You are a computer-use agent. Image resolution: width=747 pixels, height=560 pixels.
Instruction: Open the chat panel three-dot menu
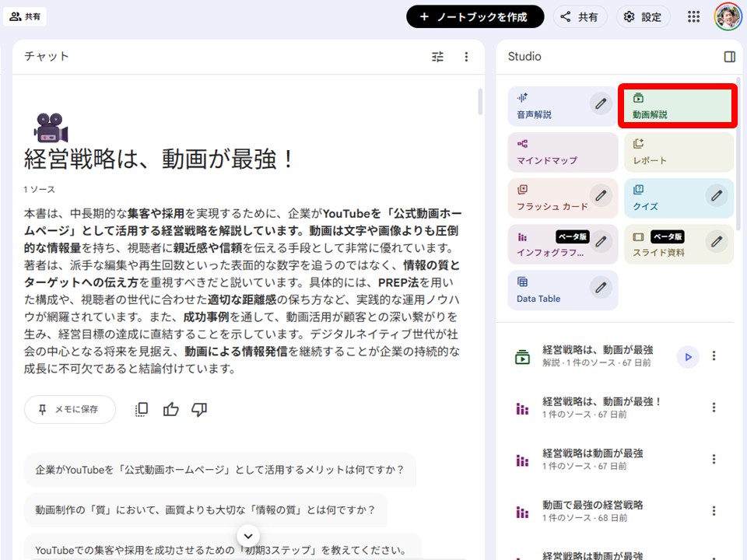pyautogui.click(x=466, y=57)
